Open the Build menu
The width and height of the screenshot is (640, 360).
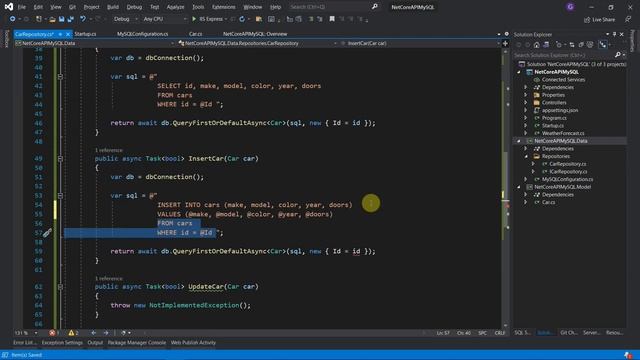113,7
